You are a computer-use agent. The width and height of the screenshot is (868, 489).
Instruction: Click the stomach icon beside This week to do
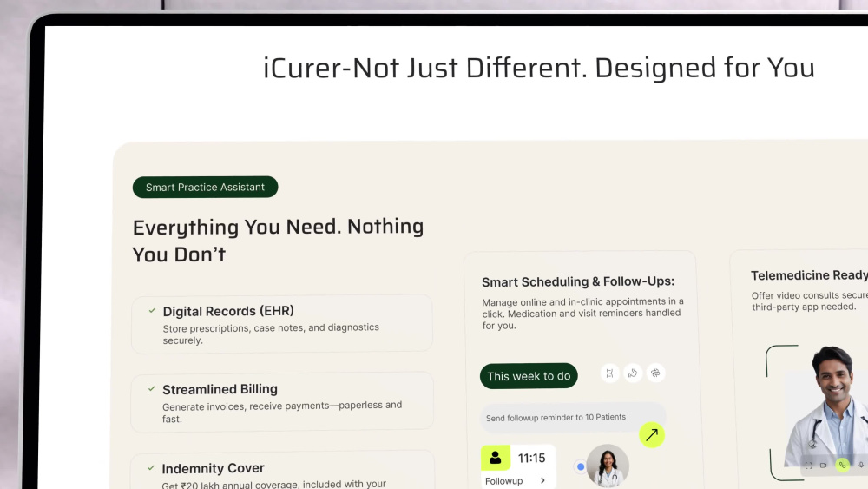[633, 373]
